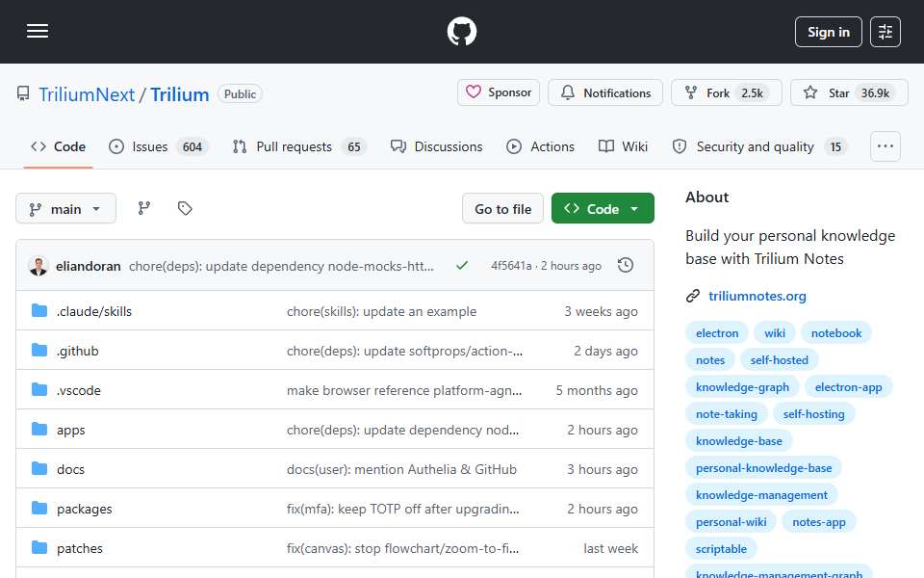Click the packages folder icon
The height and width of the screenshot is (578, 924).
click(38, 509)
